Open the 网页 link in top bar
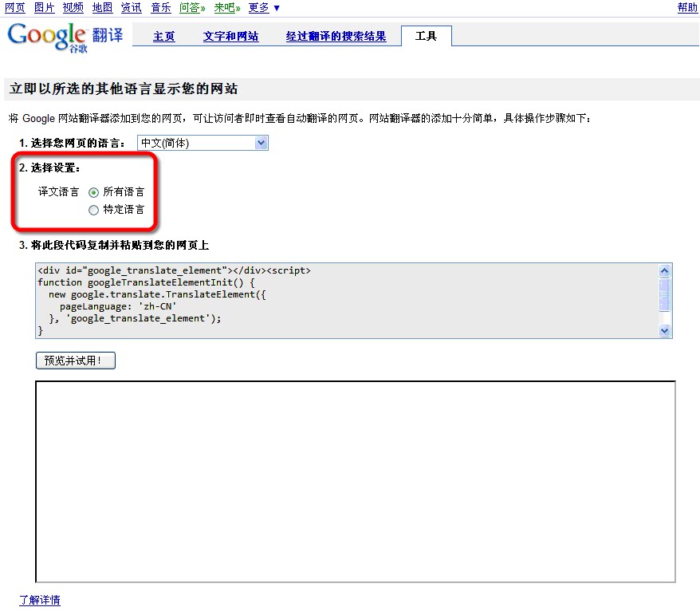 pyautogui.click(x=14, y=8)
